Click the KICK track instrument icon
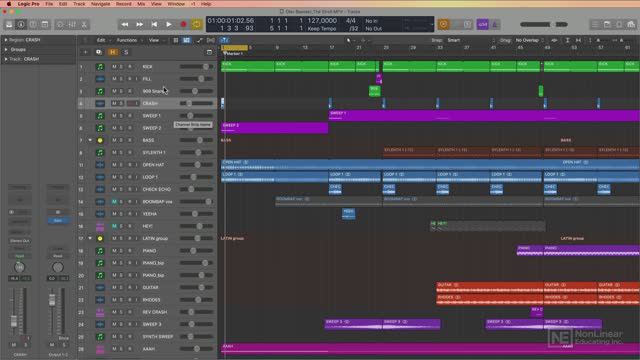This screenshot has width=640, height=360. 100,67
